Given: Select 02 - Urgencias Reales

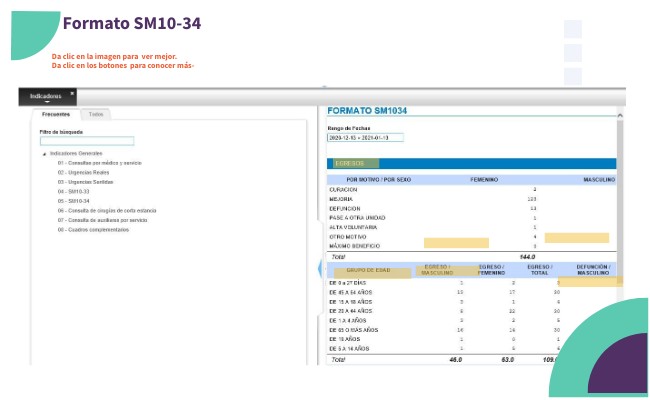Looking at the screenshot, I should (83, 172).
